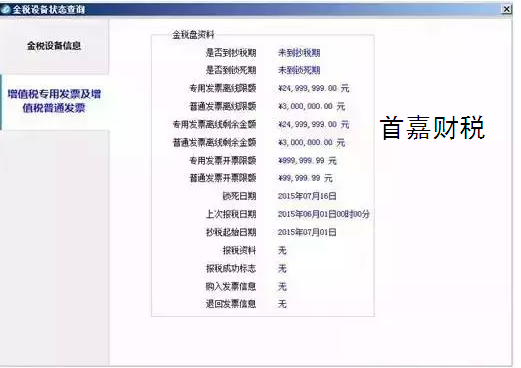Click the 专用发票离线剩余金额 value
The height and width of the screenshot is (368, 521).
click(314, 124)
